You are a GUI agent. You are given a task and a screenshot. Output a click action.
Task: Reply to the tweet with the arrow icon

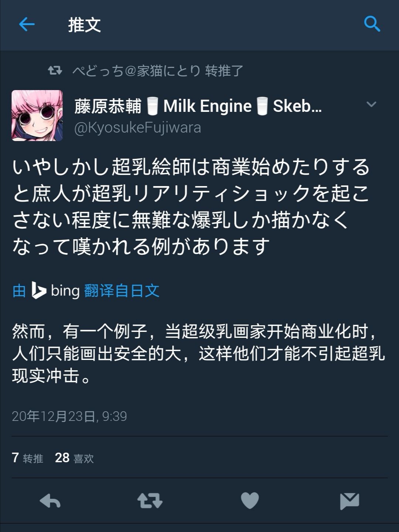(50, 501)
